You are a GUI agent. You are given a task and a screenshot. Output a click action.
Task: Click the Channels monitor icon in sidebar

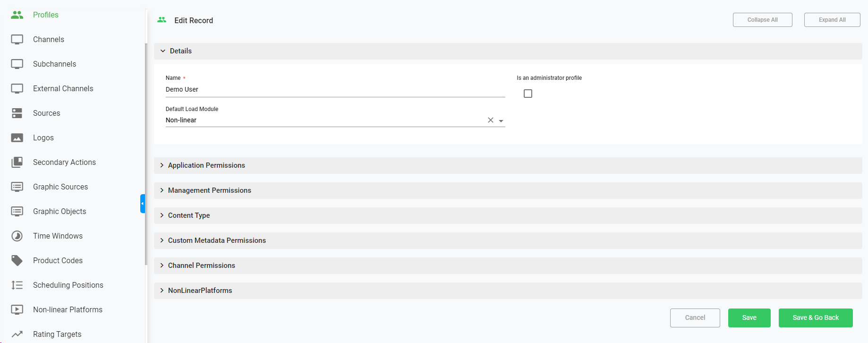pos(17,40)
